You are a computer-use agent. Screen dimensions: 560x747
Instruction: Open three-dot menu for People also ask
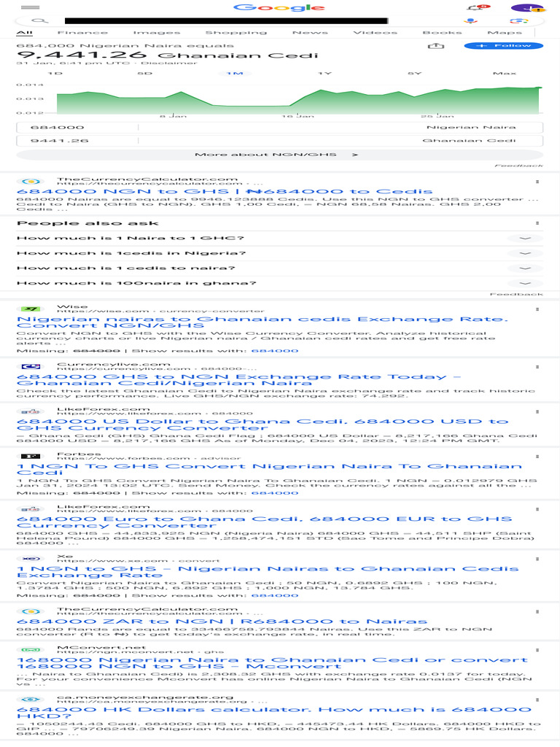[537, 223]
